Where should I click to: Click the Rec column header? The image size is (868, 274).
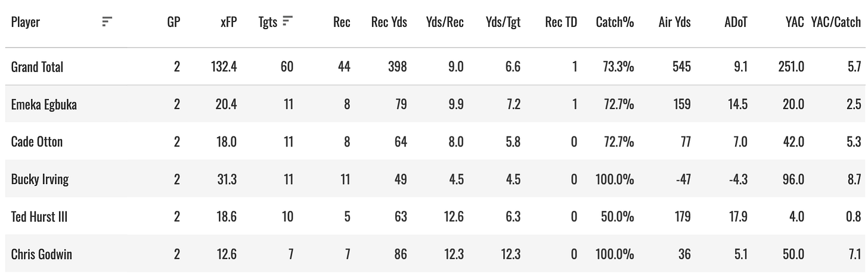(x=342, y=22)
